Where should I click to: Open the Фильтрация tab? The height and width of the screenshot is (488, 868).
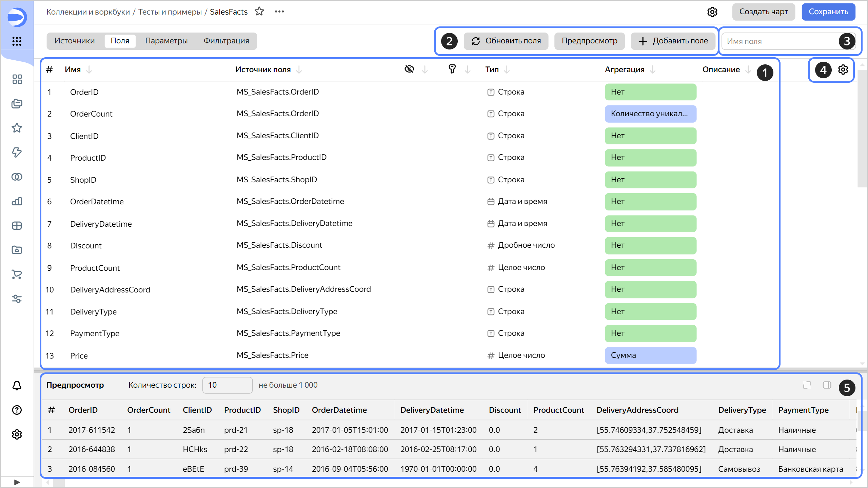[x=226, y=41]
